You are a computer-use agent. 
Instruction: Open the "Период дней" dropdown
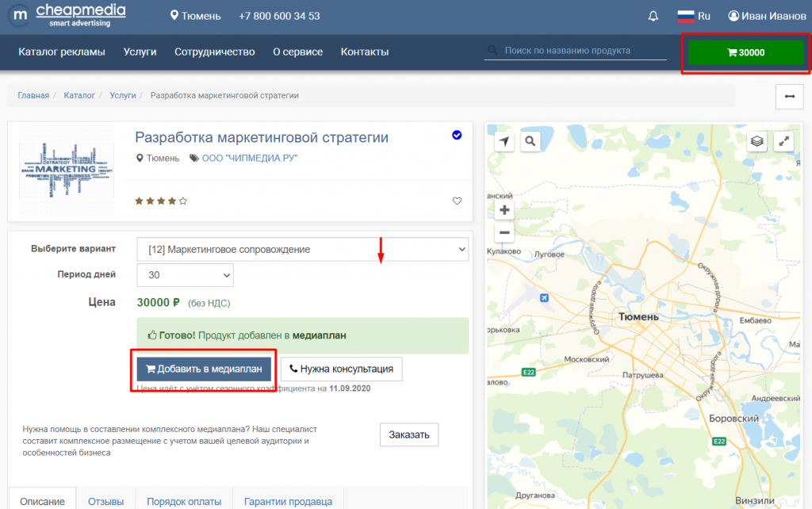pyautogui.click(x=185, y=275)
